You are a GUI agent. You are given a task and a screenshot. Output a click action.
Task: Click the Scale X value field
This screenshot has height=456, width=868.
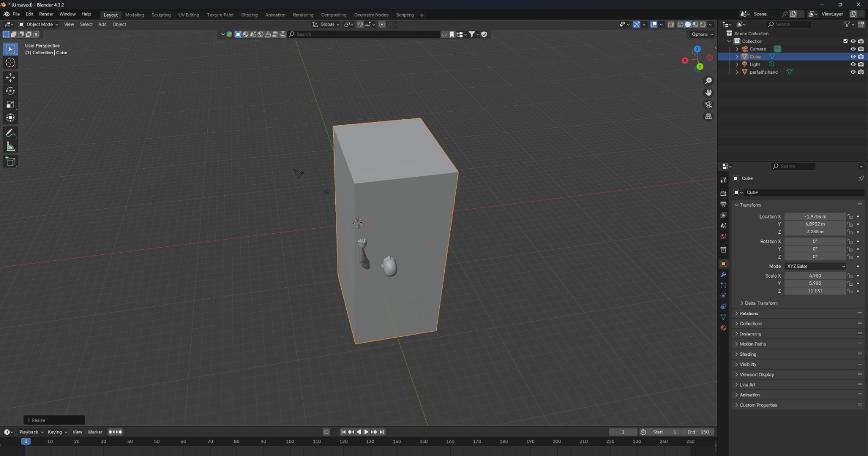coord(814,275)
